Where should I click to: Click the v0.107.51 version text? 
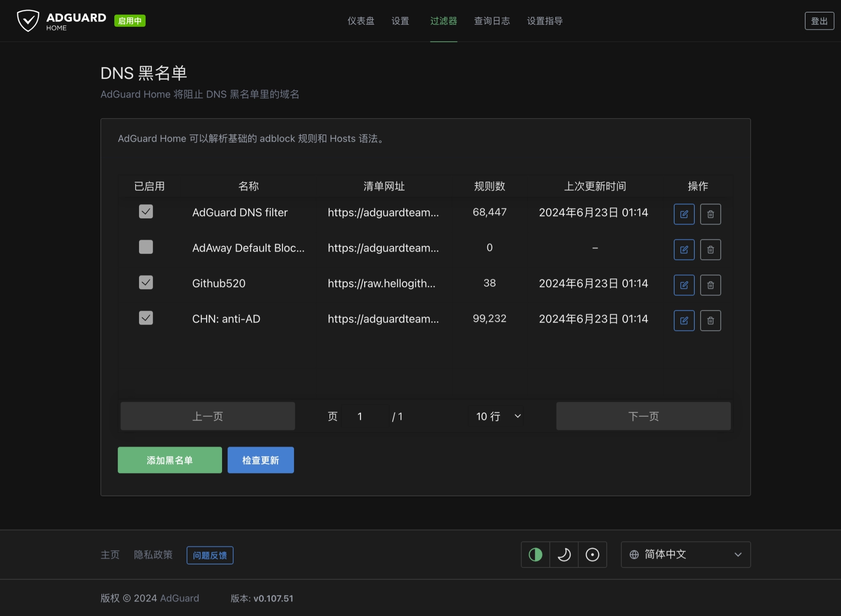tap(273, 598)
